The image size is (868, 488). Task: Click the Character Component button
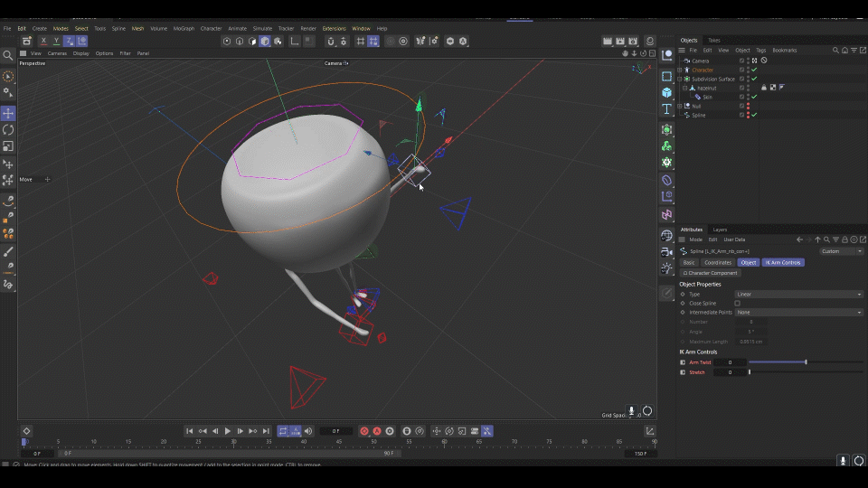pos(711,273)
